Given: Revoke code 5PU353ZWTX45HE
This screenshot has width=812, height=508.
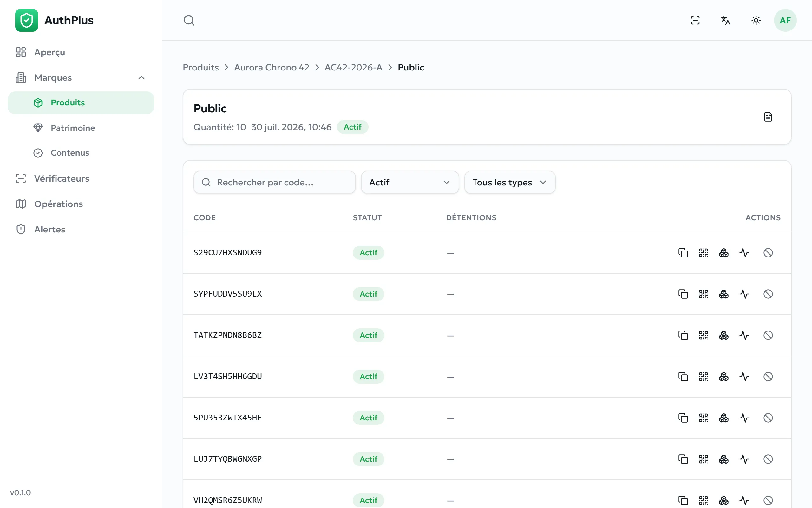Looking at the screenshot, I should pos(768,418).
